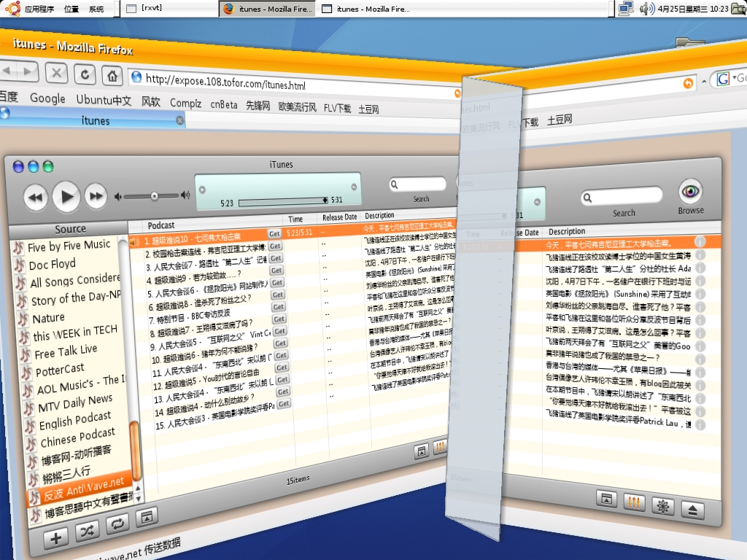Open 位置 menu in top panel
This screenshot has height=560, width=747.
coord(71,9)
